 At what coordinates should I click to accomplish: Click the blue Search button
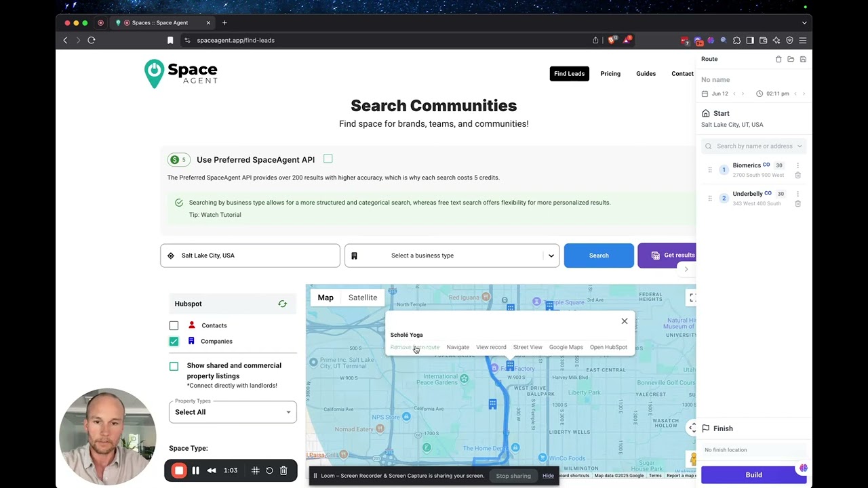click(599, 256)
